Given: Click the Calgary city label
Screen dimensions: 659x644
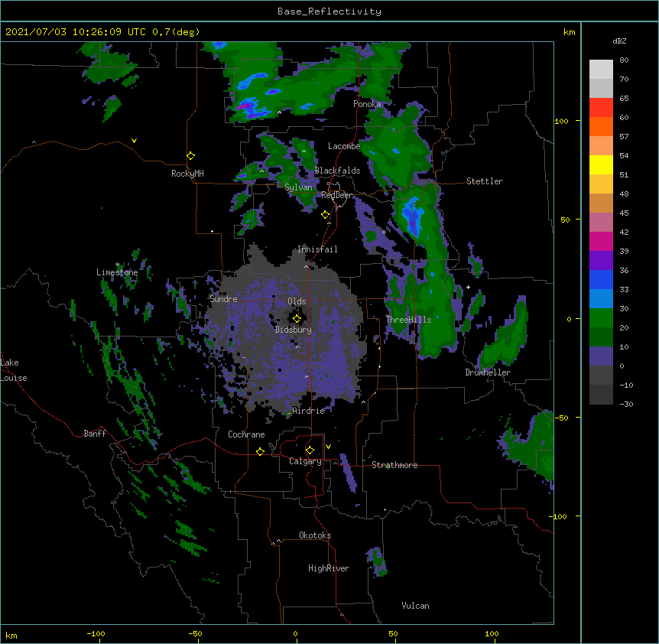Looking at the screenshot, I should coord(305,461).
